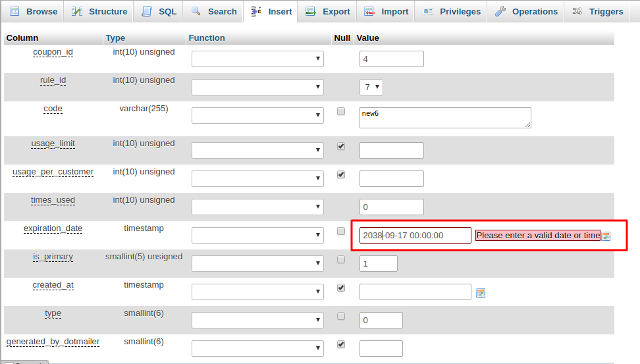Switch to the Export tab
This screenshot has height=364, width=640.
327,11
